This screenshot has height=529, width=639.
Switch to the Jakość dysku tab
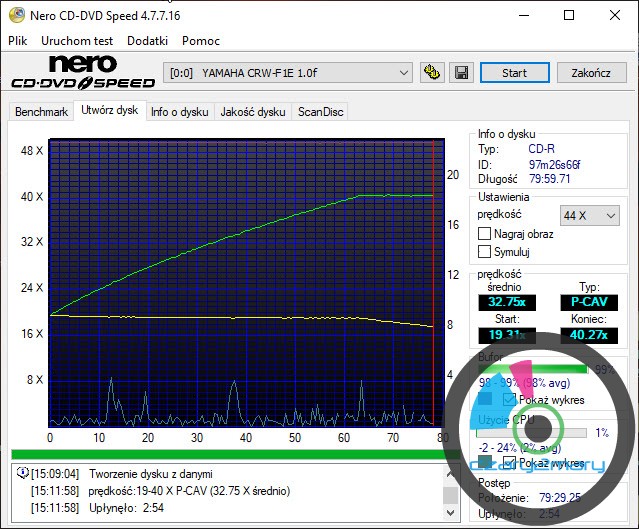[252, 112]
